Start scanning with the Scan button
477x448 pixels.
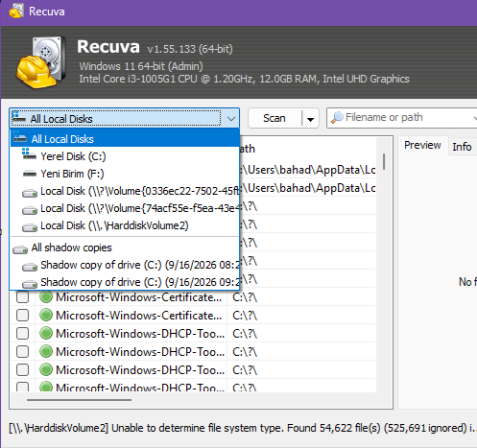click(x=274, y=118)
